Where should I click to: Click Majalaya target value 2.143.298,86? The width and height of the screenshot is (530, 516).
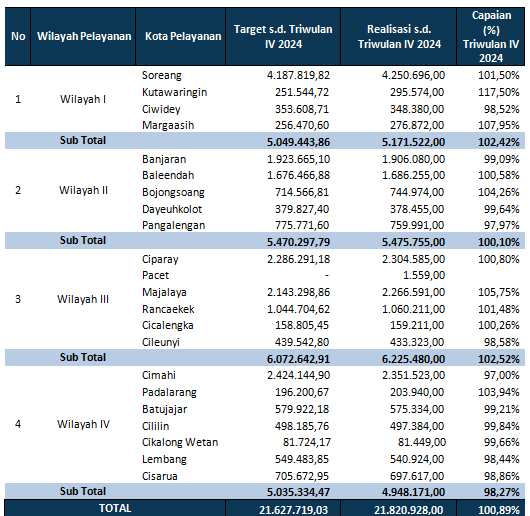click(298, 292)
